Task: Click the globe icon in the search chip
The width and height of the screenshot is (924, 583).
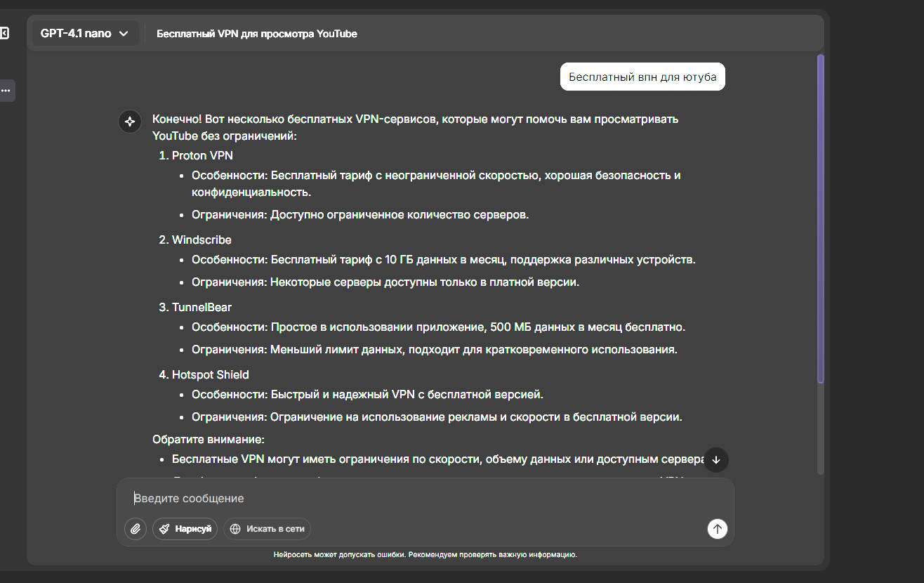Action: [235, 529]
